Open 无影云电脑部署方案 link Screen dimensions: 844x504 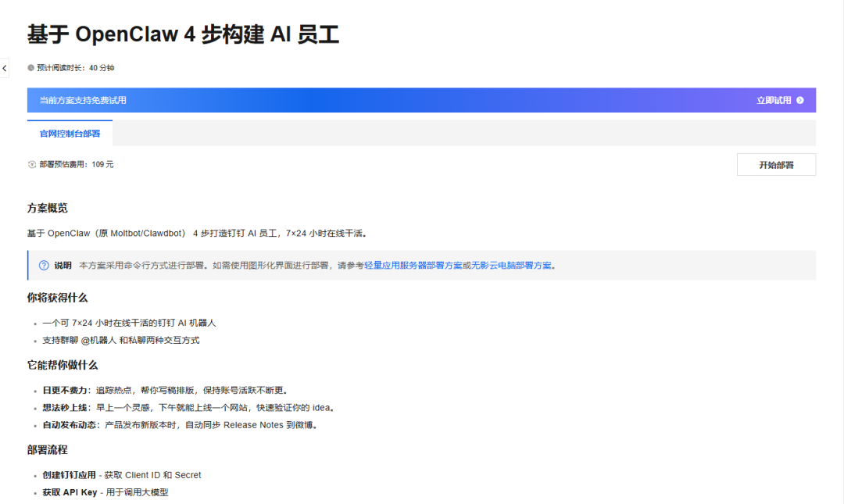(511, 266)
